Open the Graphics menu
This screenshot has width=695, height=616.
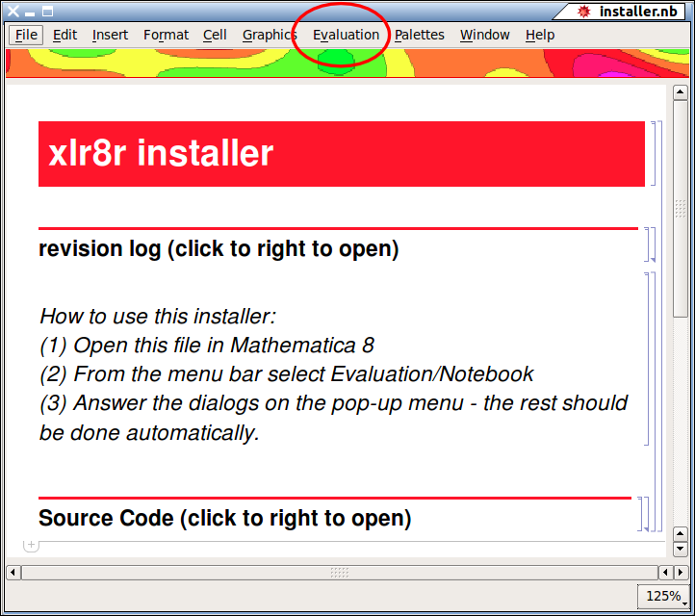pyautogui.click(x=270, y=35)
